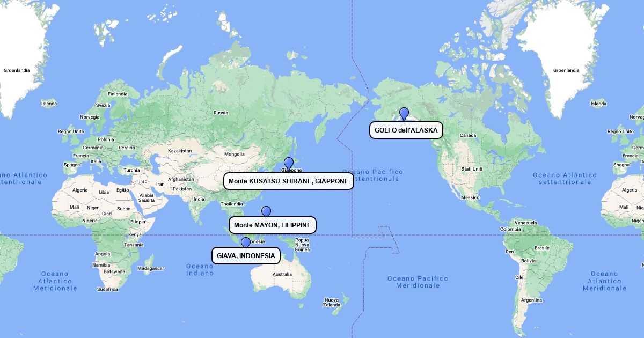Click the Nuova Zelanda label
The width and height of the screenshot is (644, 338).
pyautogui.click(x=332, y=303)
